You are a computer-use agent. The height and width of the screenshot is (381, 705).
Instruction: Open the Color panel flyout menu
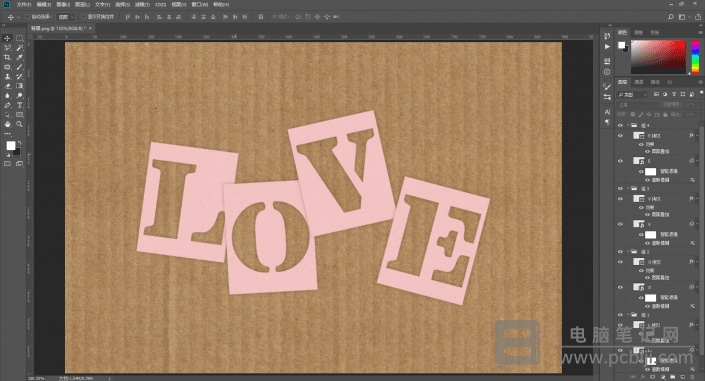pyautogui.click(x=700, y=32)
